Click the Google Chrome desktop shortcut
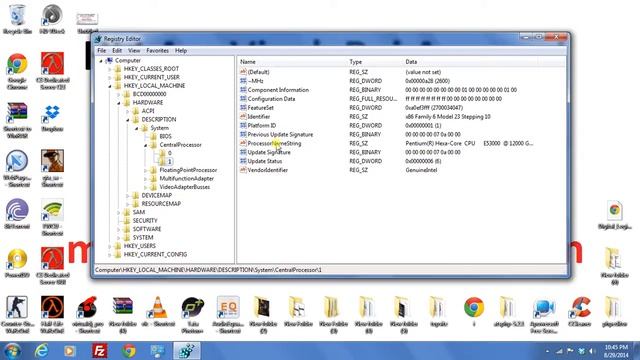 17,71
